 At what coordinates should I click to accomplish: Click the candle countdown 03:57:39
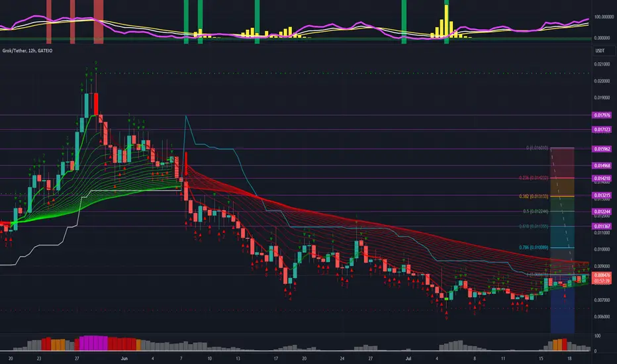602,281
